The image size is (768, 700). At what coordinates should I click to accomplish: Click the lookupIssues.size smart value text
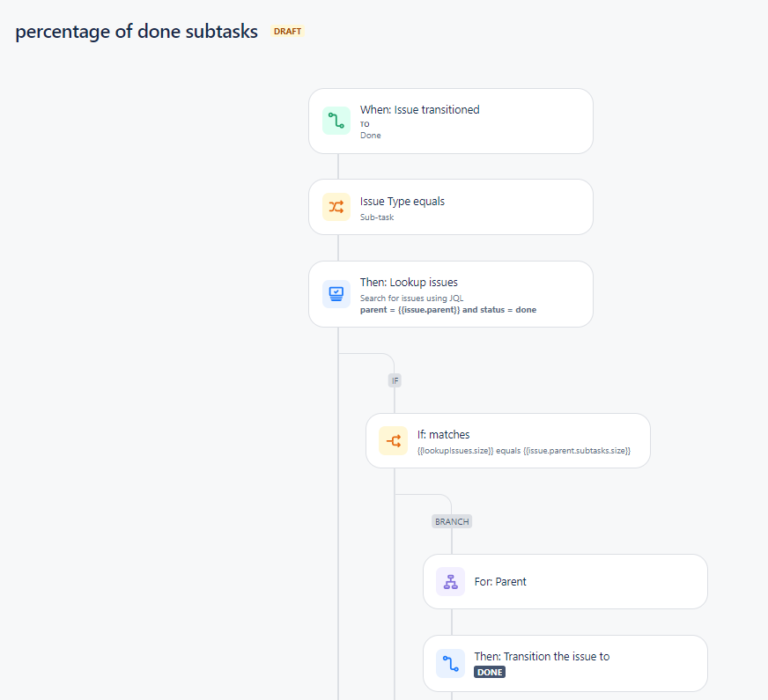(455, 450)
